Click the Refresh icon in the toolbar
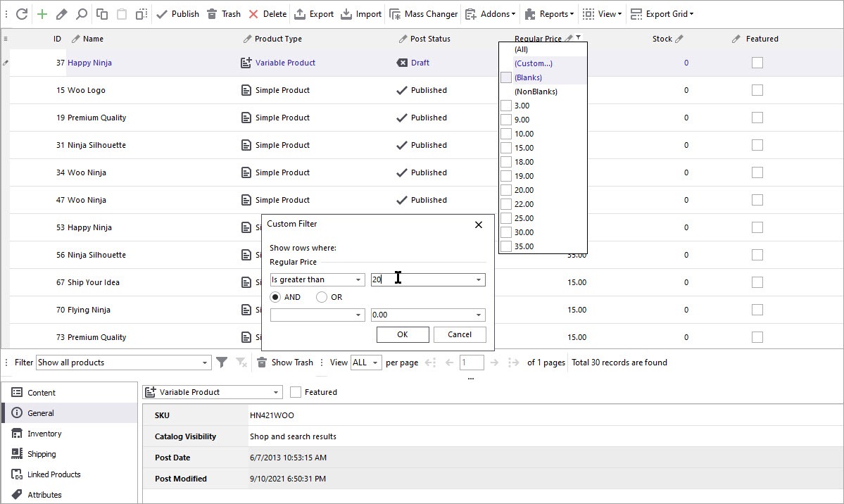844x504 pixels. coord(23,13)
